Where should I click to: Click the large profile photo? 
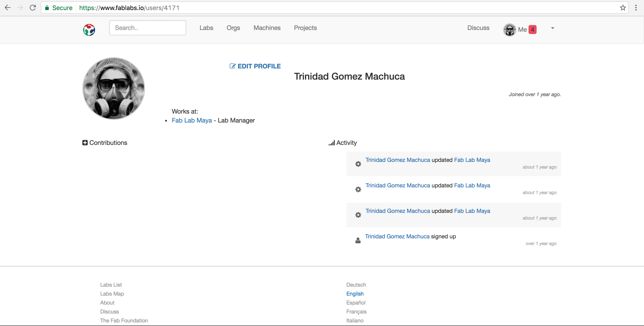click(113, 89)
